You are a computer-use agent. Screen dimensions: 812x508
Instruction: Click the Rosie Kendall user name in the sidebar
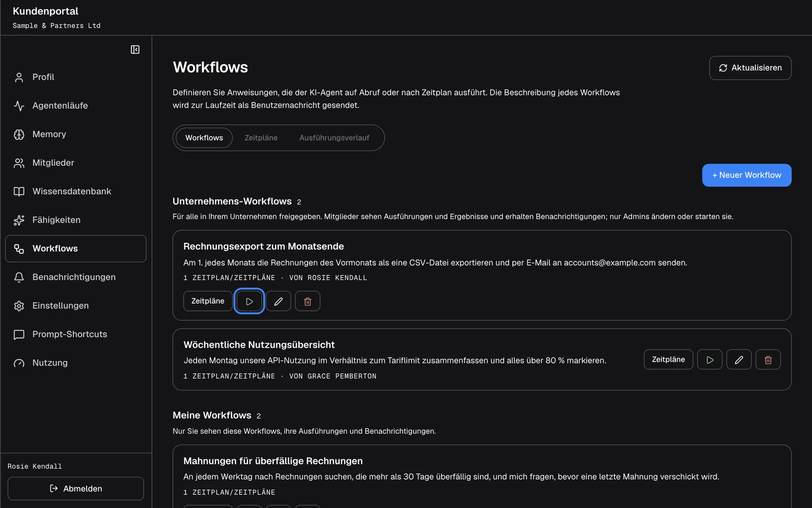pos(35,466)
